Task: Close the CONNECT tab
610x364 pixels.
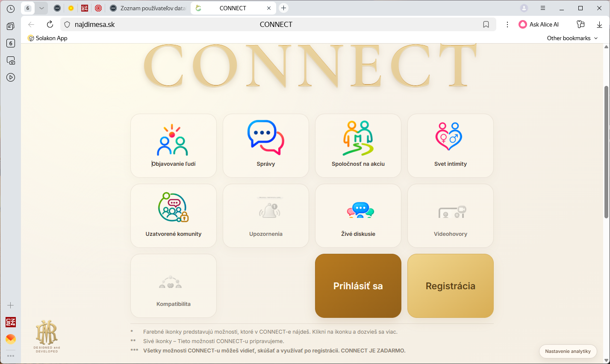Action: tap(269, 8)
